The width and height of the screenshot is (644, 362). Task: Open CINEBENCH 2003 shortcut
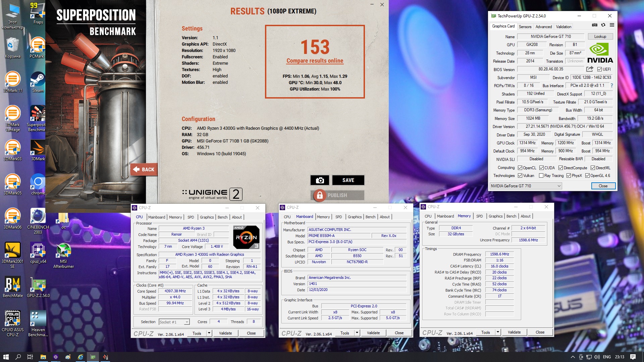(38, 221)
